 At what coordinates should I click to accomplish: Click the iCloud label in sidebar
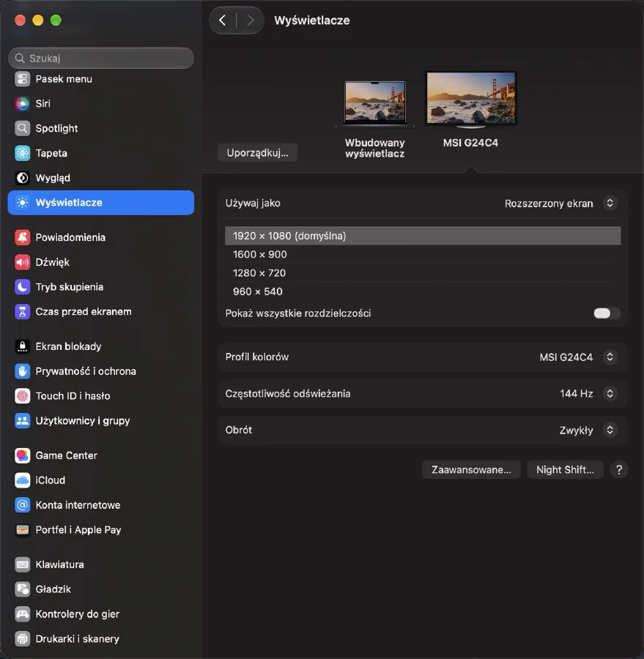(51, 480)
